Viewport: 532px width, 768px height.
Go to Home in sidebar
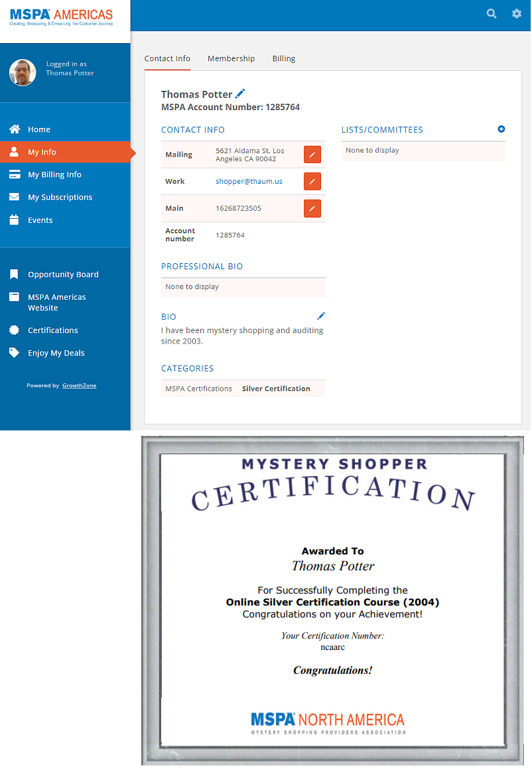click(x=39, y=129)
